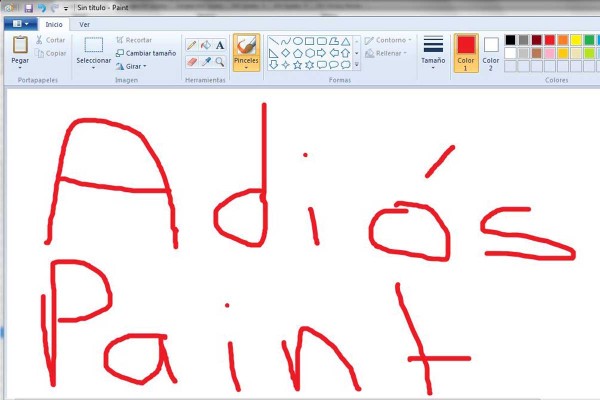600x400 pixels.
Task: Pick the Eraser tool
Action: [191, 61]
